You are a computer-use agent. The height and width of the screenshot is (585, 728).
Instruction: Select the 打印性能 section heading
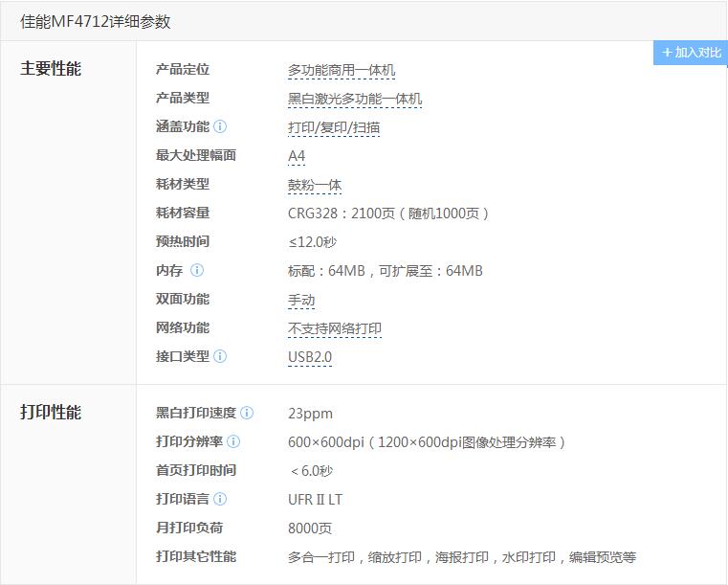tap(51, 412)
